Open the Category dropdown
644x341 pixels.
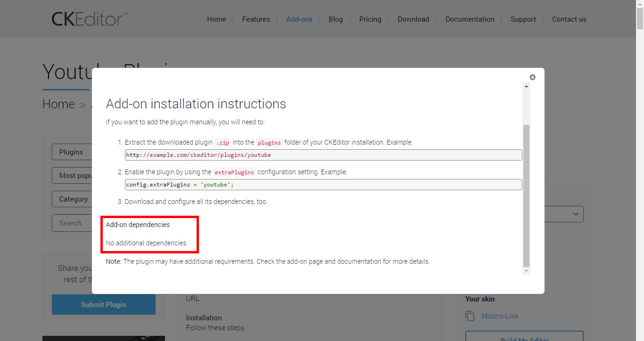(x=72, y=199)
